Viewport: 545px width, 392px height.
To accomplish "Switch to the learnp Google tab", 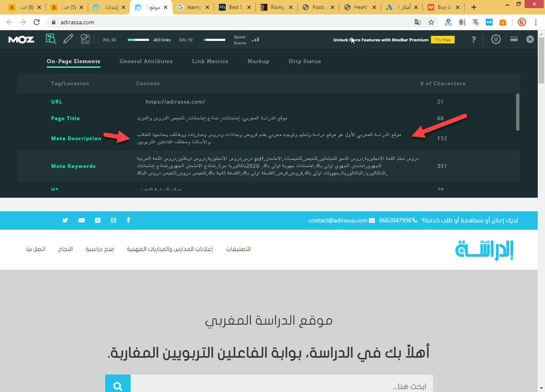I will click(193, 7).
